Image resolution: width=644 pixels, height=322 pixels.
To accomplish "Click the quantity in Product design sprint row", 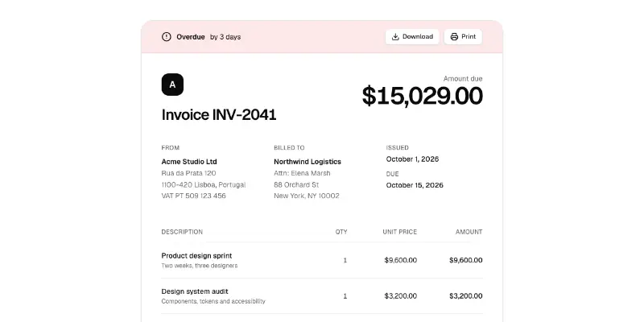I will point(345,260).
